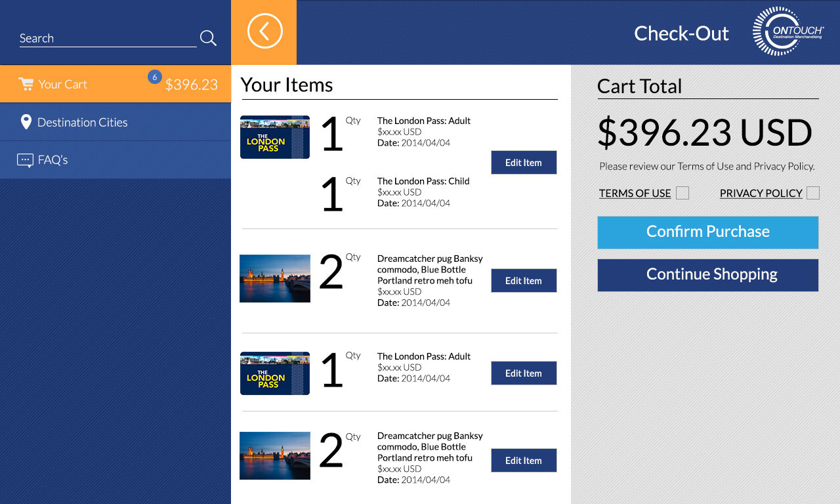Click the search magnifier icon
This screenshot has width=840, height=504.
click(x=208, y=38)
